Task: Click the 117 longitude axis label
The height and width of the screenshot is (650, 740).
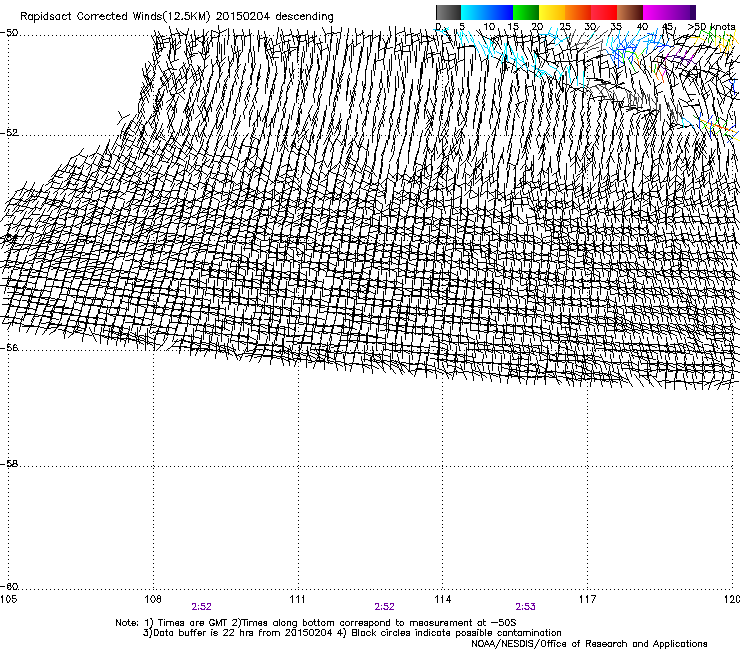Action: point(588,599)
